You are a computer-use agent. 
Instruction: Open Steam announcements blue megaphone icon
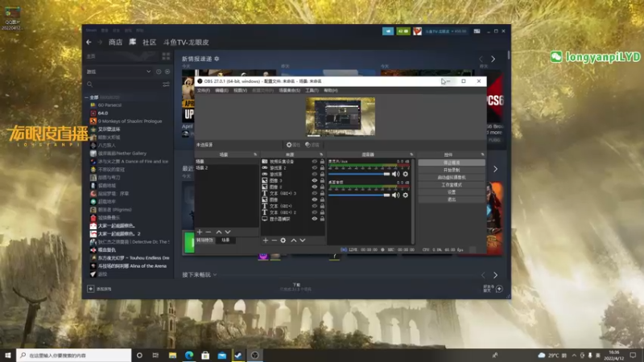[x=388, y=31]
